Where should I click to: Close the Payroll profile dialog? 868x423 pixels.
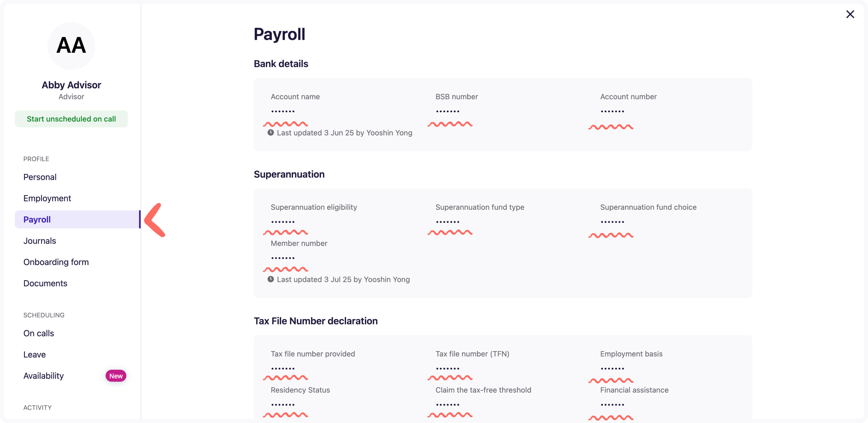pyautogui.click(x=850, y=14)
